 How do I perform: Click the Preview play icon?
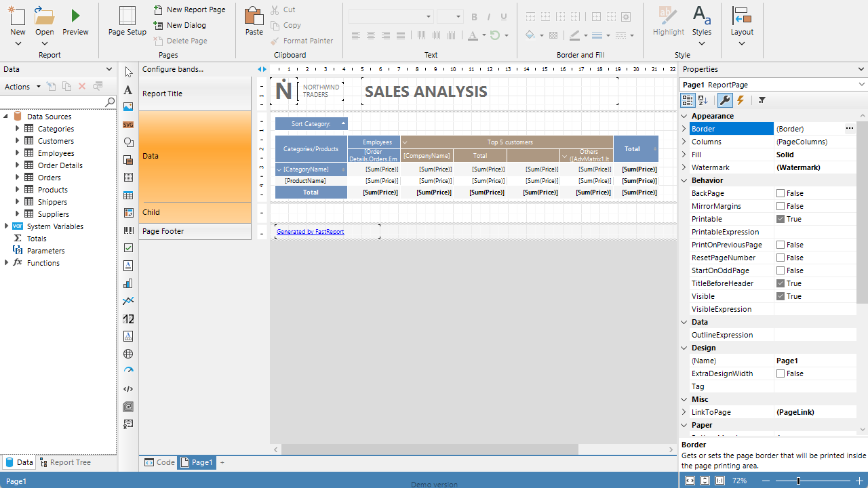click(75, 16)
